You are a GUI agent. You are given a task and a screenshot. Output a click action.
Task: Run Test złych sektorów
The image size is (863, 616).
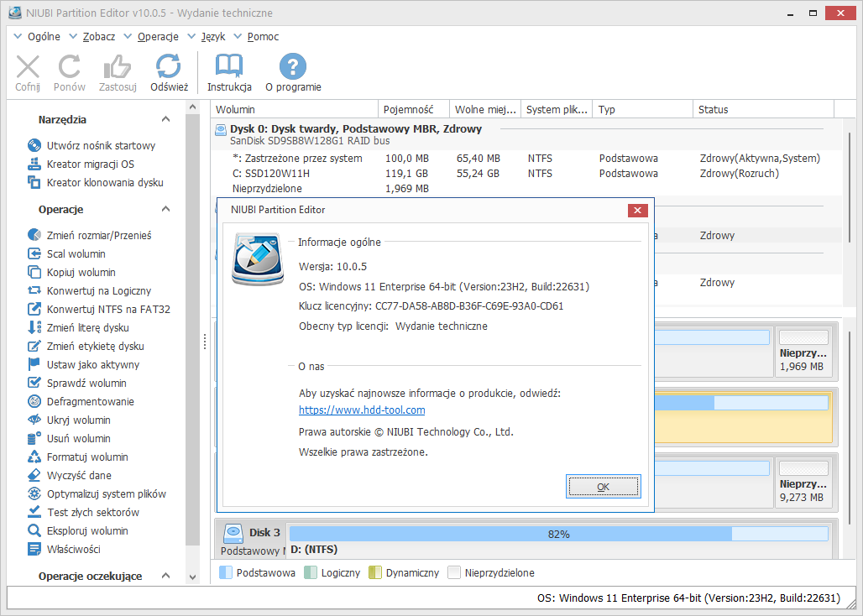[x=83, y=512]
